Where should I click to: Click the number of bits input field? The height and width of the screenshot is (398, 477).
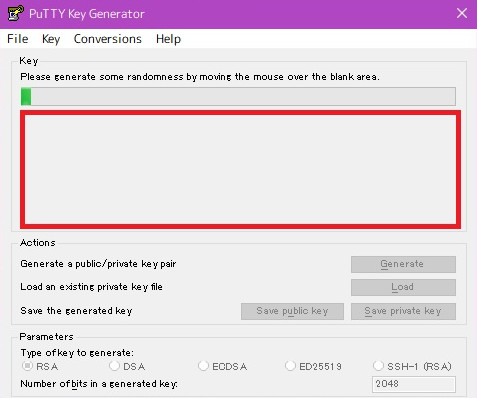tap(414, 384)
